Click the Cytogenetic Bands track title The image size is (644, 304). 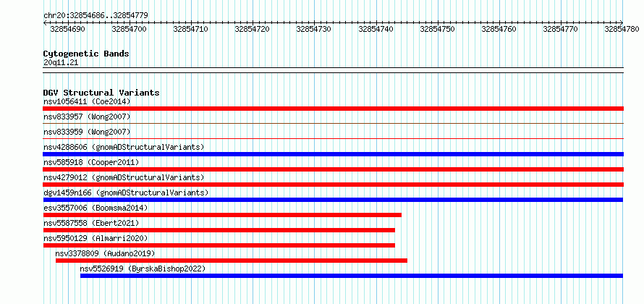coord(86,54)
